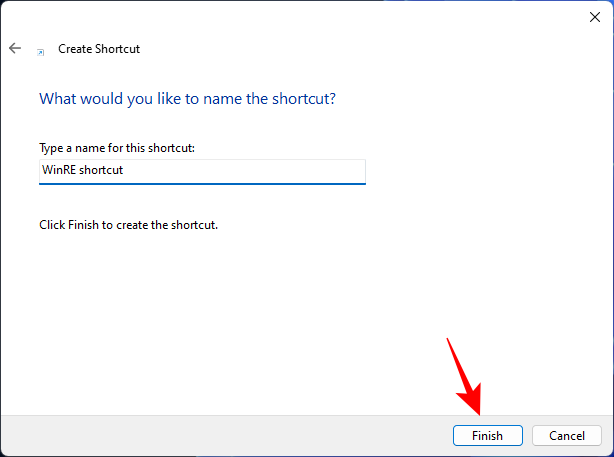614x457 pixels.
Task: Go back using the left arrow
Action: click(x=15, y=48)
